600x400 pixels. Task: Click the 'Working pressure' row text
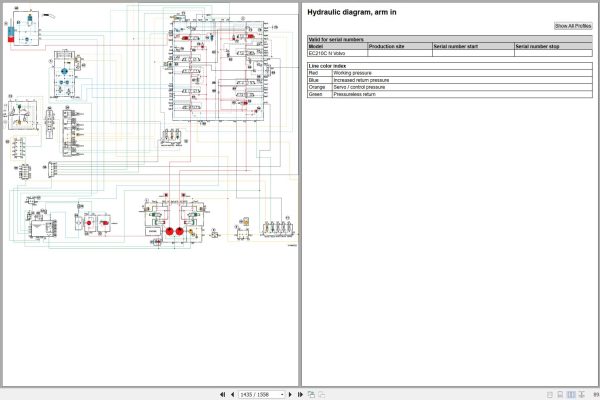pos(352,73)
